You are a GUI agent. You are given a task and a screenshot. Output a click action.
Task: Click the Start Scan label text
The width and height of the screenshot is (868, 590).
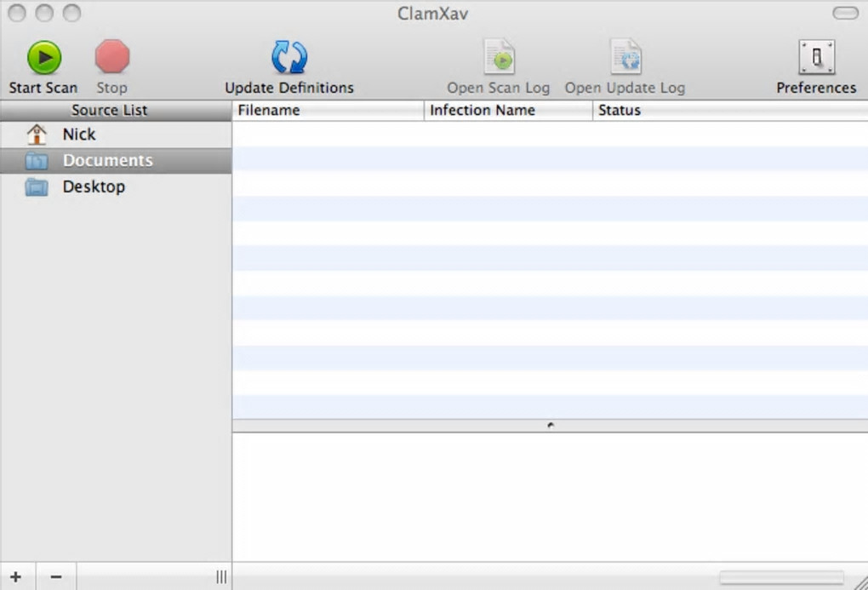click(x=43, y=88)
